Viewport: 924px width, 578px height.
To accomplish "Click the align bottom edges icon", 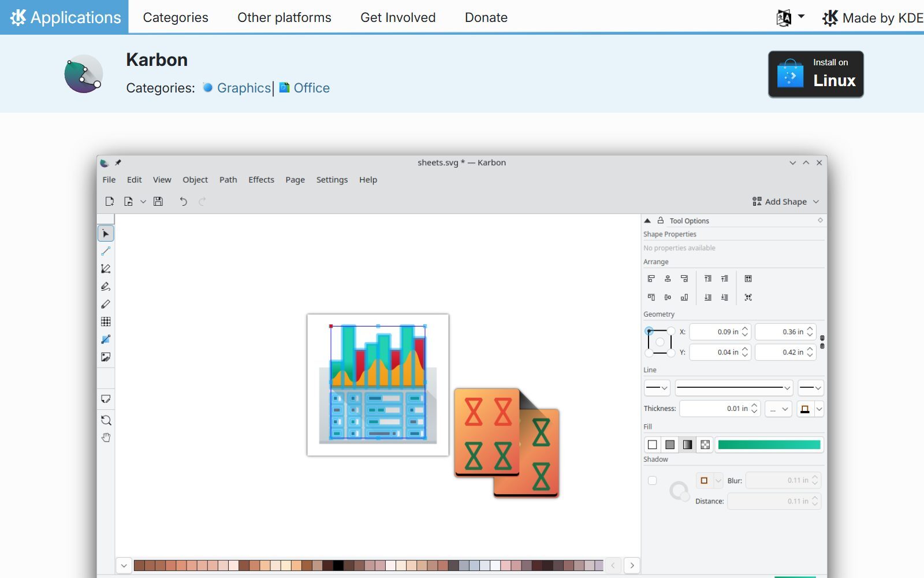I will click(x=684, y=297).
